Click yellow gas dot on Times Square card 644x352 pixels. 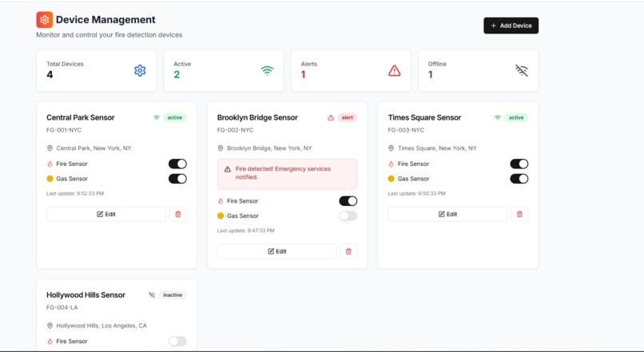click(x=391, y=179)
